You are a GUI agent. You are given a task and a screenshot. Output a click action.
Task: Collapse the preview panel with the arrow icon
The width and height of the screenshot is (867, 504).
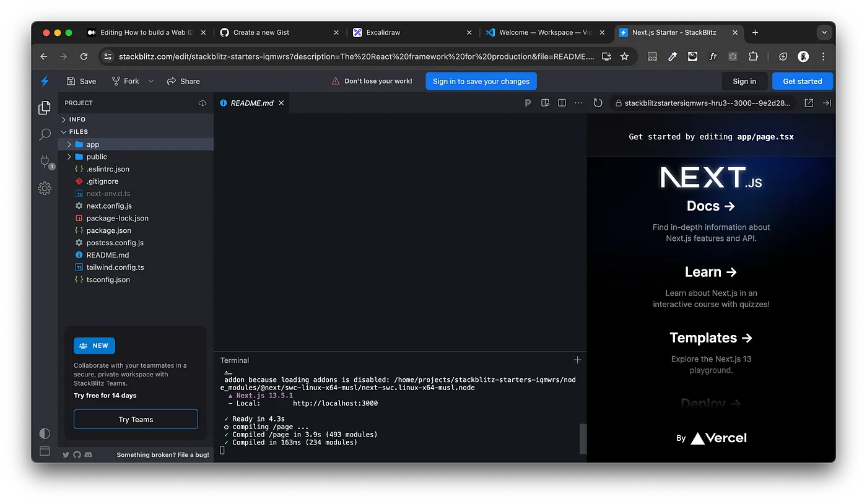coord(827,103)
